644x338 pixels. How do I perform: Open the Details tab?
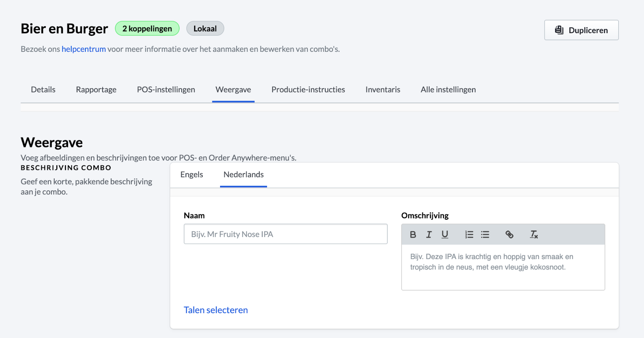click(x=43, y=90)
